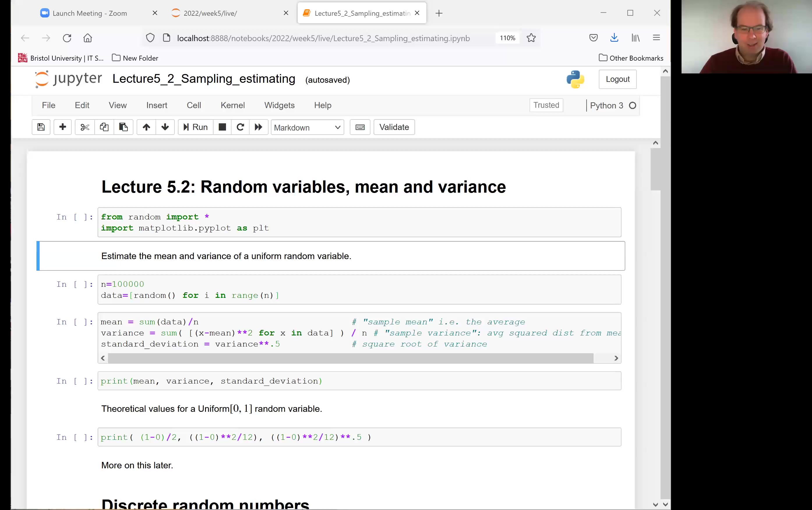
Task: Switch to the Launch Meeting Zoom tab
Action: coord(89,13)
